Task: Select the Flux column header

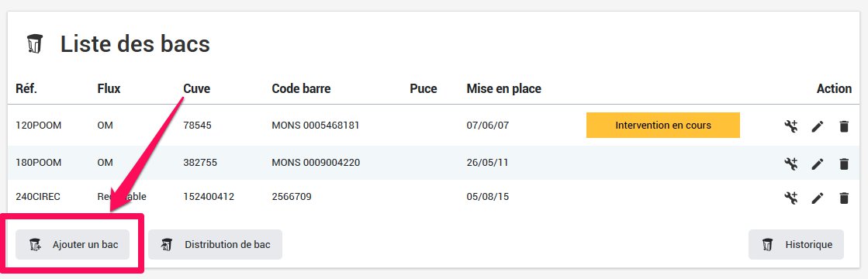Action: pyautogui.click(x=109, y=88)
